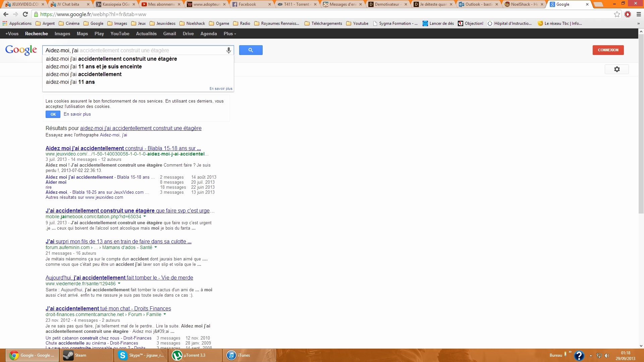Accept cookies with the OK button
Image resolution: width=644 pixels, height=362 pixels.
click(x=53, y=114)
